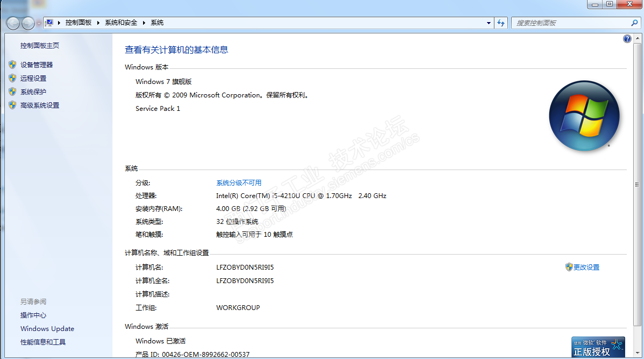644x359 pixels.
Task: Click the computer name value after 计算机名
Action: (245, 267)
